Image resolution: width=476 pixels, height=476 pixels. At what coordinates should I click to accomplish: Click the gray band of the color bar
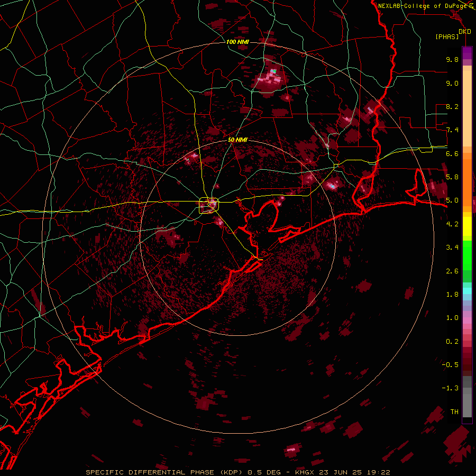point(467,396)
